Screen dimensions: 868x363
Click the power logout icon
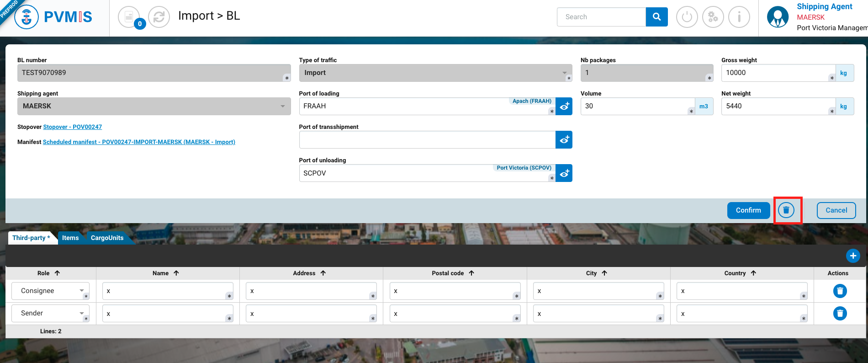pyautogui.click(x=687, y=17)
